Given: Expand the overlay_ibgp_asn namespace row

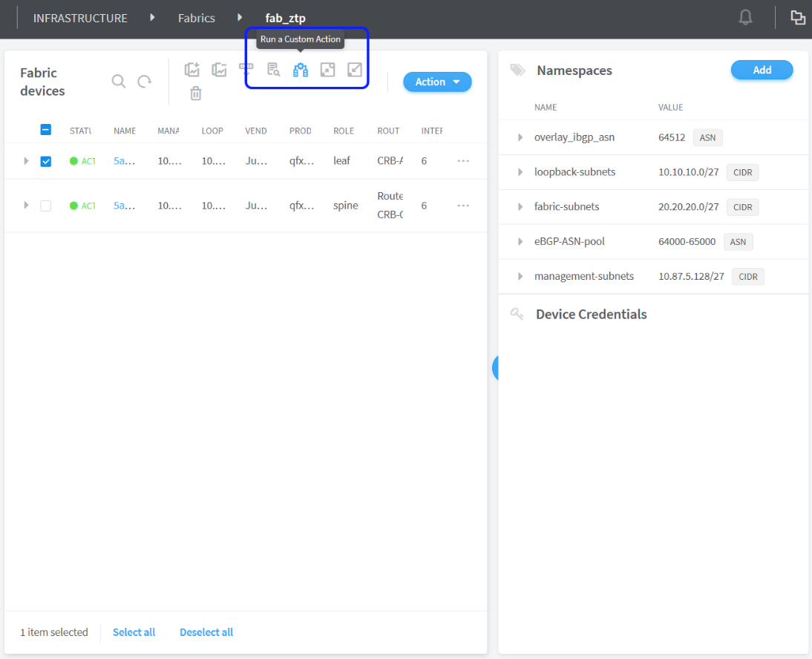Looking at the screenshot, I should [520, 137].
